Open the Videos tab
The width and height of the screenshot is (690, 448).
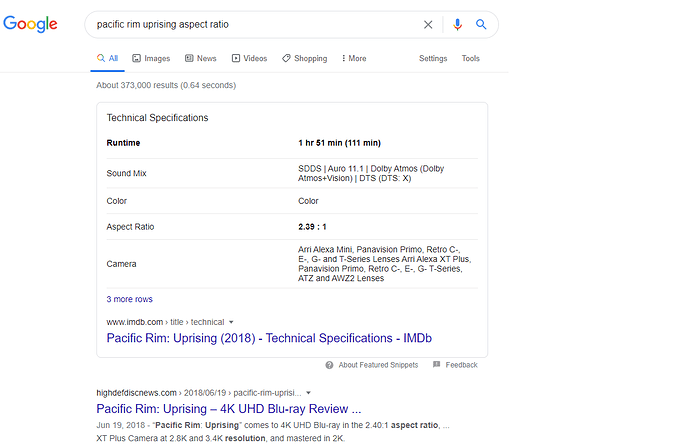pyautogui.click(x=249, y=59)
